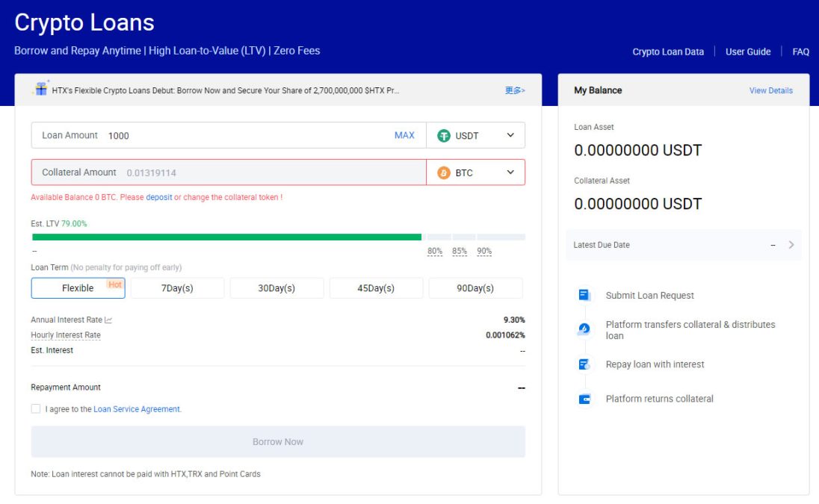Click the USDT Tether coin icon
Screen dimensions: 819x504
(x=443, y=136)
